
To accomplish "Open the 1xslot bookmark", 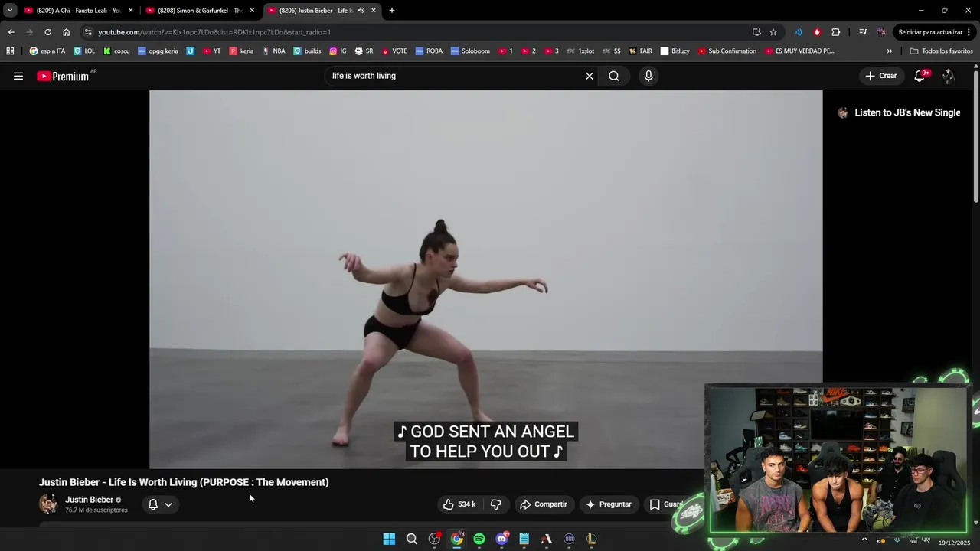I will (580, 51).
